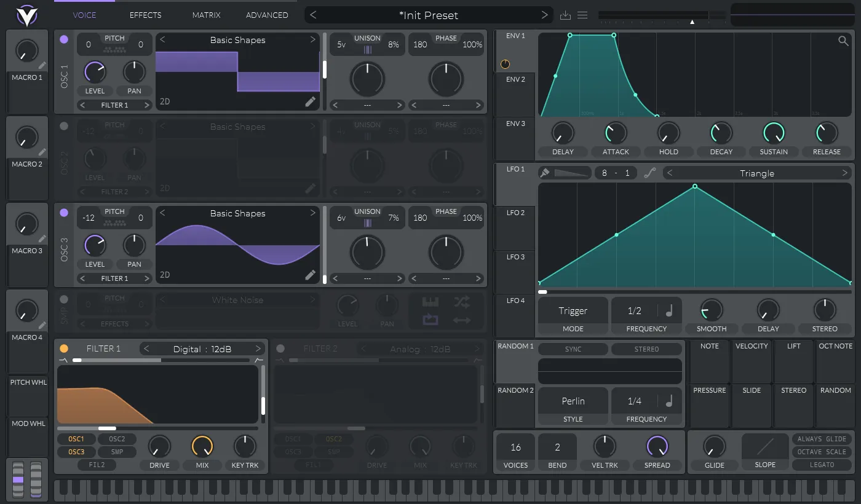Screen dimensions: 861x504
Task: Click the Vital logo icon
Action: point(26,15)
